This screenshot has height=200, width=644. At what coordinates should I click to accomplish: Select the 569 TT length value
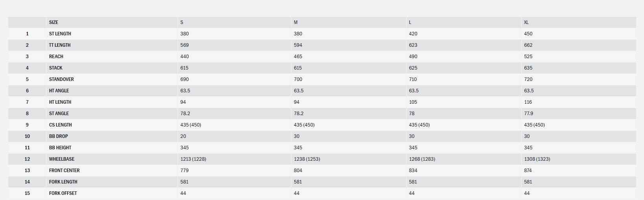pos(184,45)
